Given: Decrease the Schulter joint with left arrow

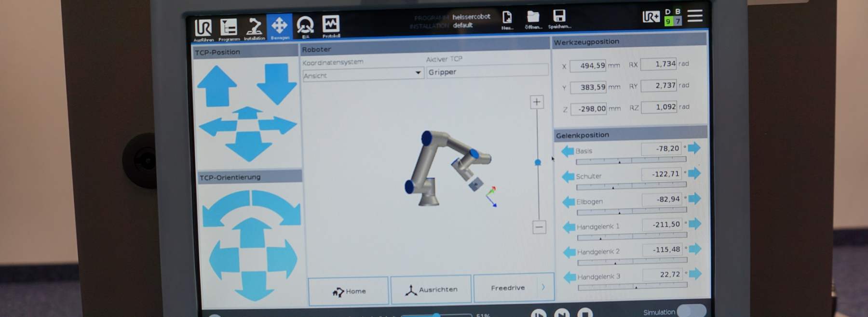Looking at the screenshot, I should [568, 176].
